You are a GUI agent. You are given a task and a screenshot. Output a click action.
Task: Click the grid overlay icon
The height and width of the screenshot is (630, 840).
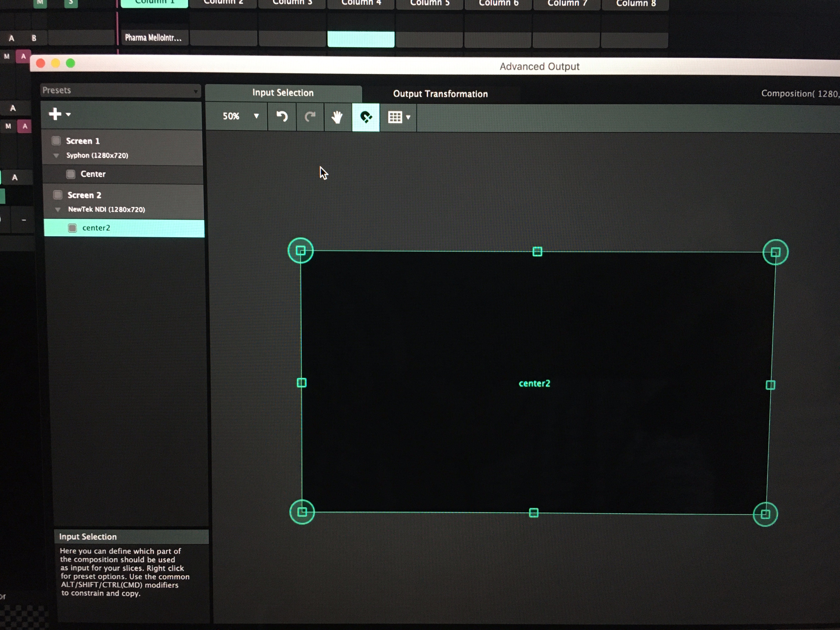[395, 117]
